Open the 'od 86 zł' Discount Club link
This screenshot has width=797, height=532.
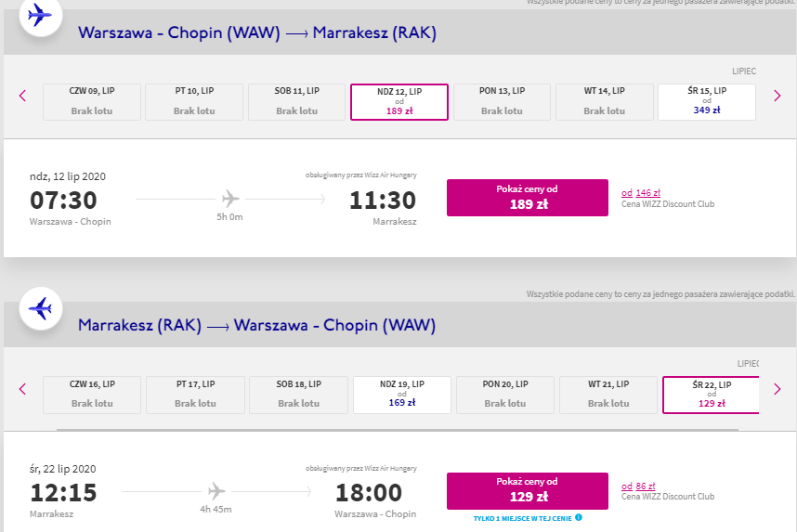[x=638, y=487]
